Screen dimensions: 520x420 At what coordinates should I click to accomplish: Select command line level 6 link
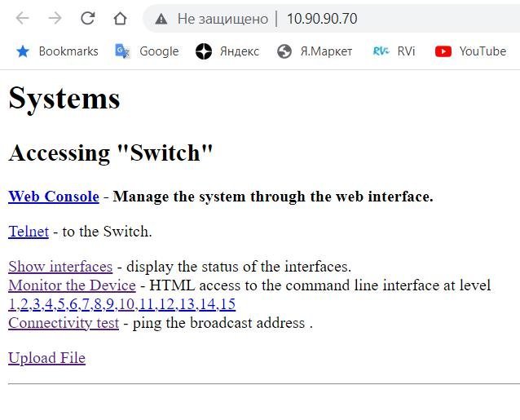click(x=73, y=304)
